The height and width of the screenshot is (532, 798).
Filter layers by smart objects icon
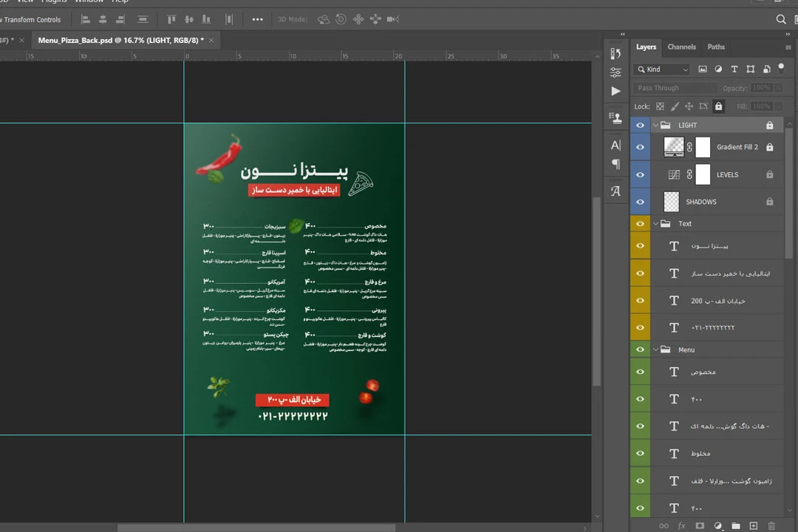pyautogui.click(x=766, y=69)
